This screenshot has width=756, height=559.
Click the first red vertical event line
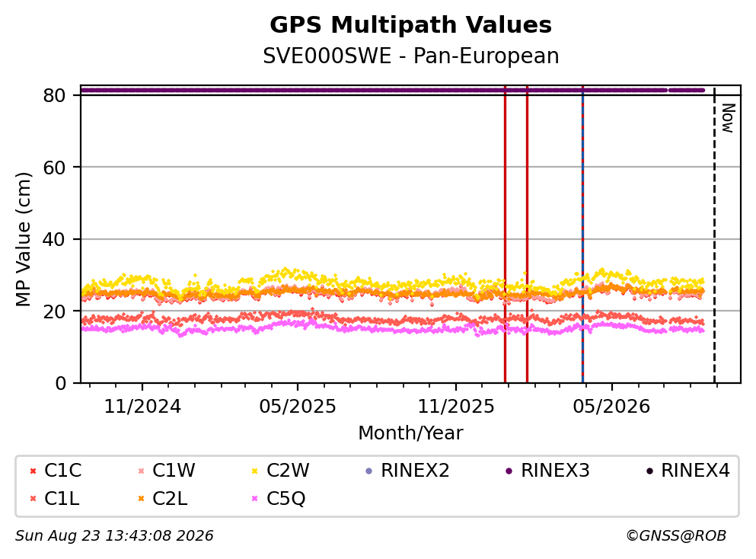(x=505, y=234)
